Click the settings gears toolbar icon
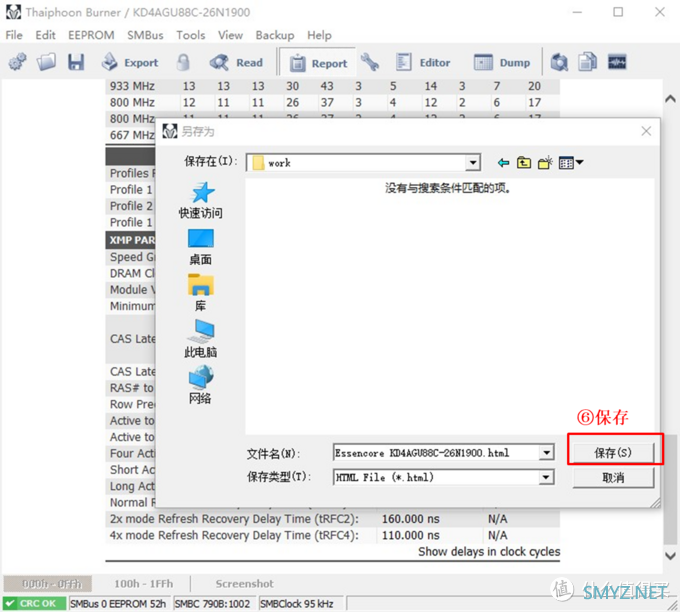Image resolution: width=680 pixels, height=612 pixels. tap(17, 62)
